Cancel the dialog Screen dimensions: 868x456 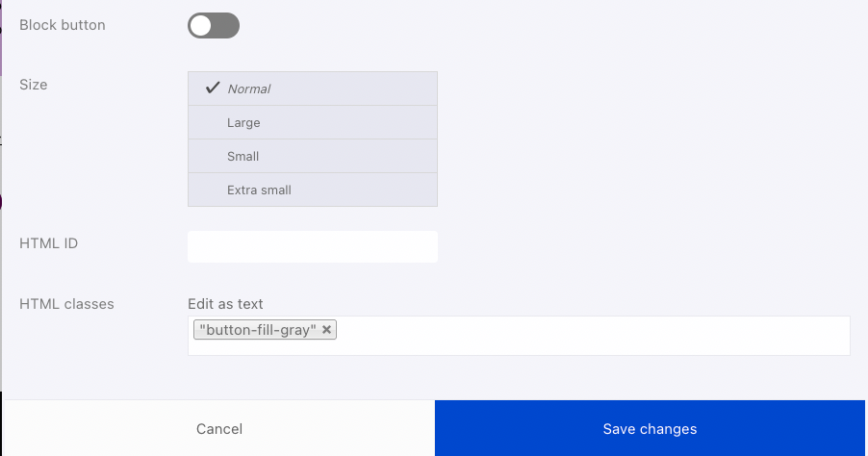[x=219, y=429]
